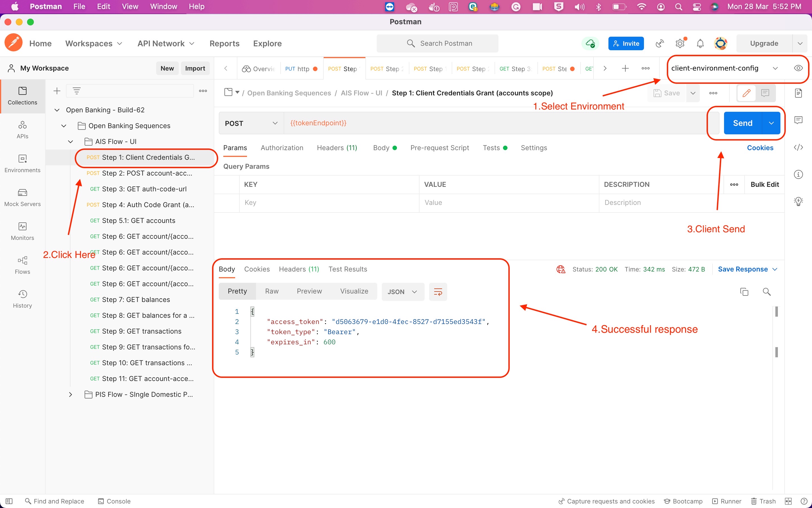Open the Test Results response tab
Viewport: 812px width, 508px height.
348,269
